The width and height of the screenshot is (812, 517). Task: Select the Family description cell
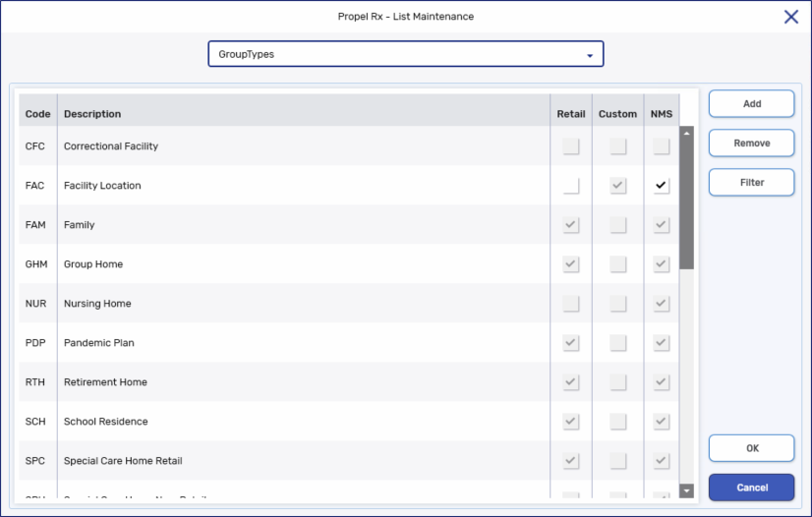(x=304, y=225)
